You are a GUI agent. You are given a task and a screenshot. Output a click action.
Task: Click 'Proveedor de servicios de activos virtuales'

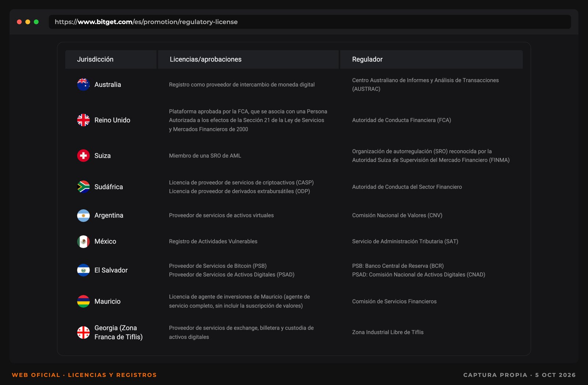coord(221,215)
